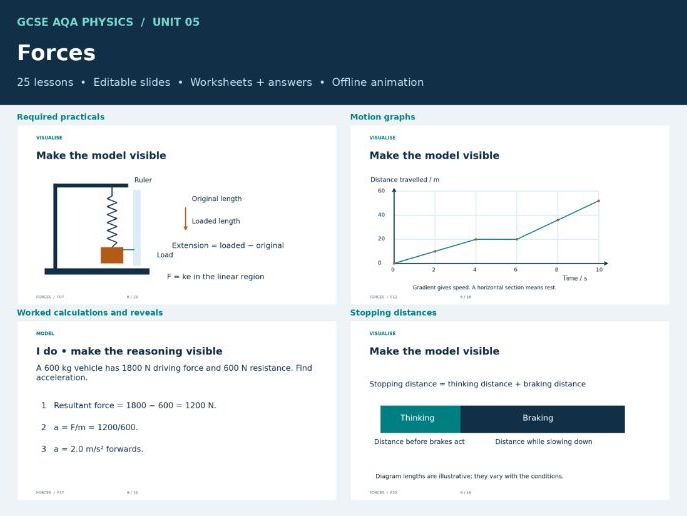Click 'VISUALISE' tag on spring practical slide
Viewport: 687px width, 516px height.
(x=49, y=138)
